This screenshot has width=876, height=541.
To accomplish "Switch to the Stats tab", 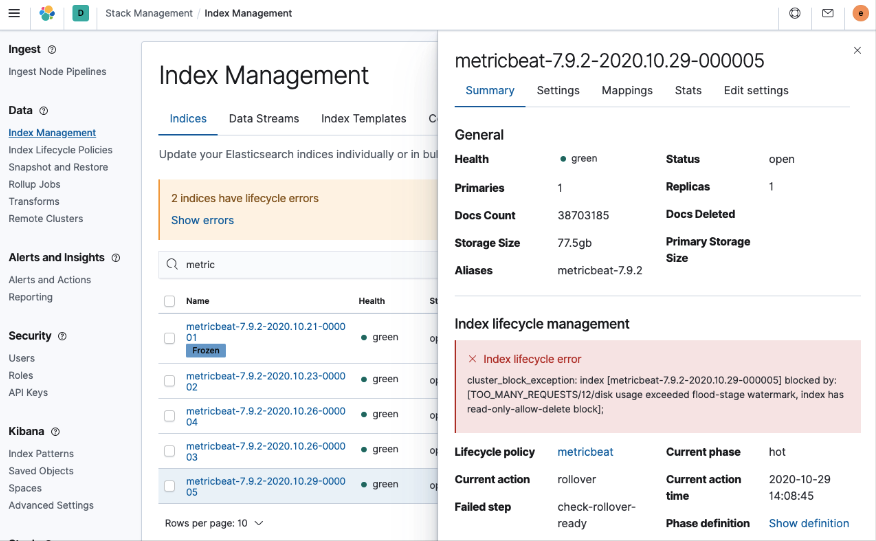I will [x=688, y=91].
